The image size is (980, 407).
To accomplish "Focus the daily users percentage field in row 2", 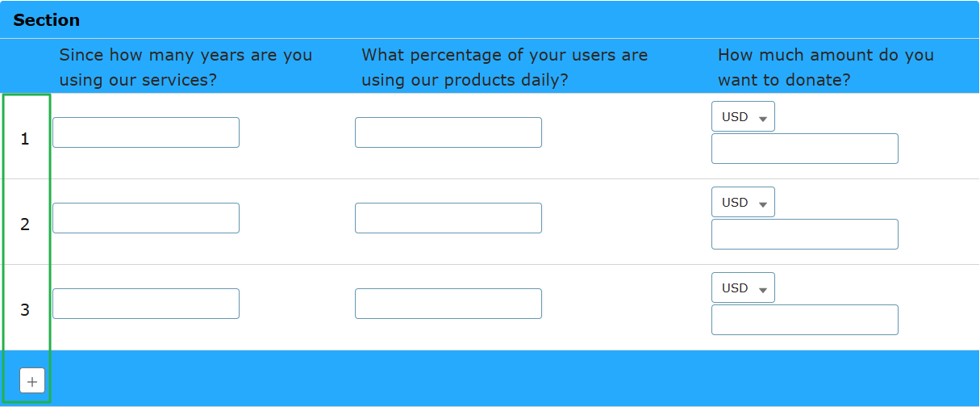I will point(448,218).
